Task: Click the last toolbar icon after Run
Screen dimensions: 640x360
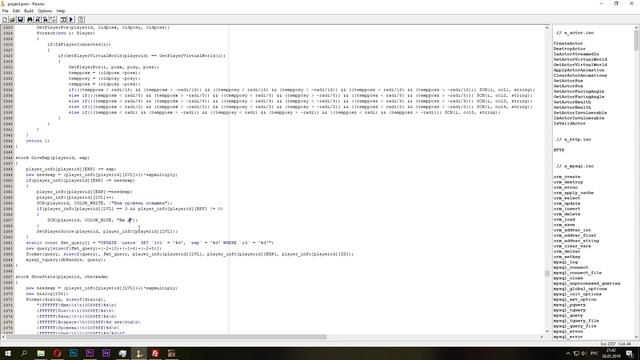Action: pyautogui.click(x=81, y=19)
